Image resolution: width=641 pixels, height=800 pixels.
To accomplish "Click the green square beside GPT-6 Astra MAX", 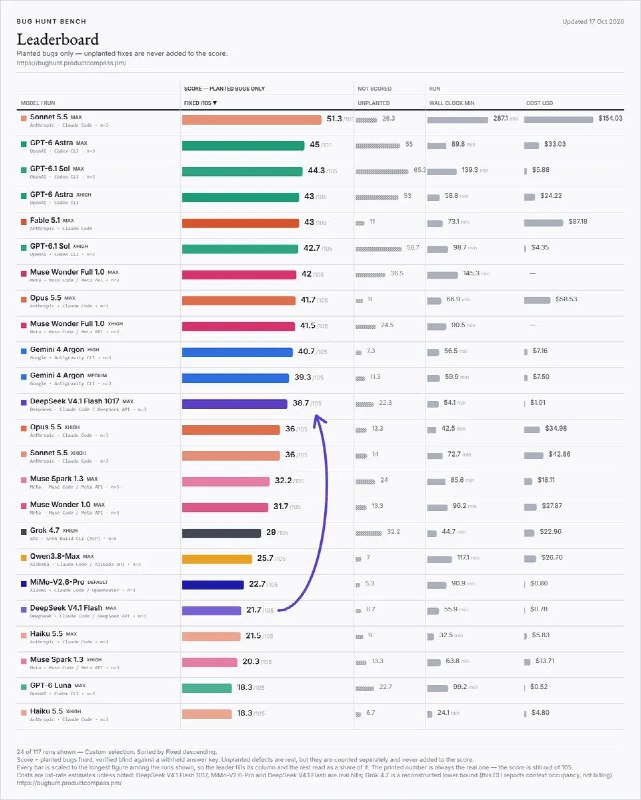I will pyautogui.click(x=23, y=144).
